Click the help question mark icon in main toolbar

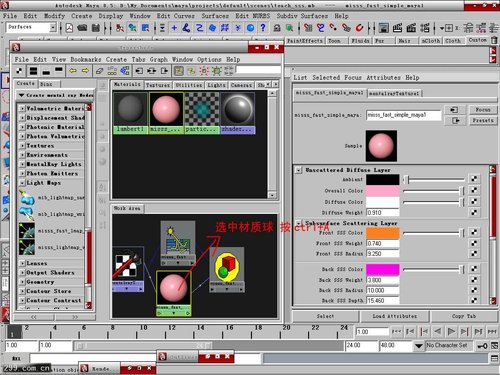coord(263,28)
